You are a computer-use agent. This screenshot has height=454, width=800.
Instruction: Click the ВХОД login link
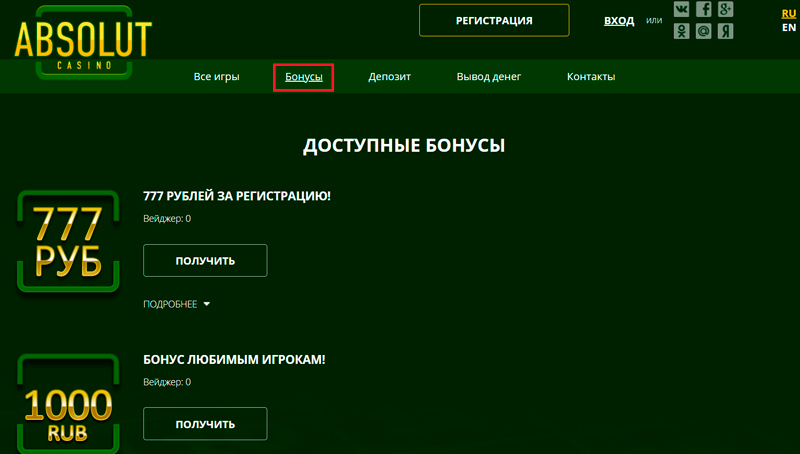(x=619, y=21)
